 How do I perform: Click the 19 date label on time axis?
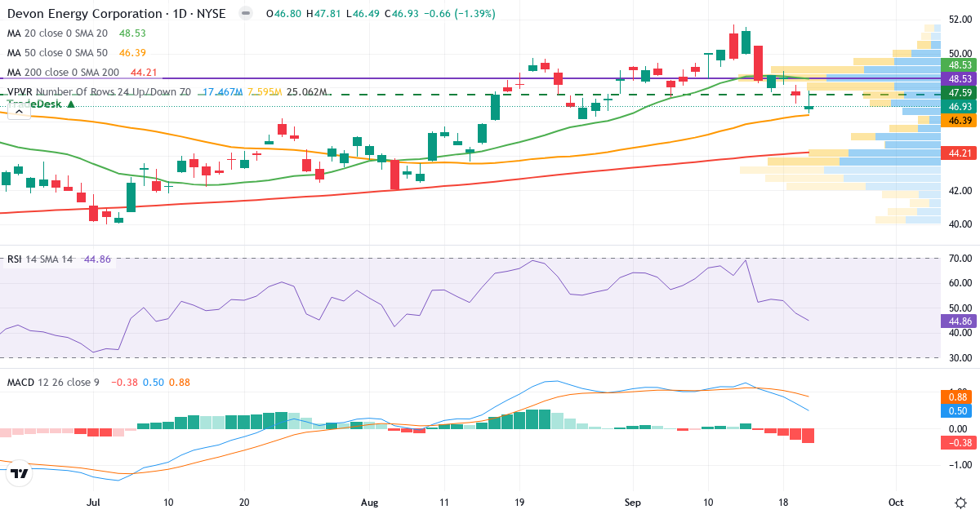[x=519, y=502]
